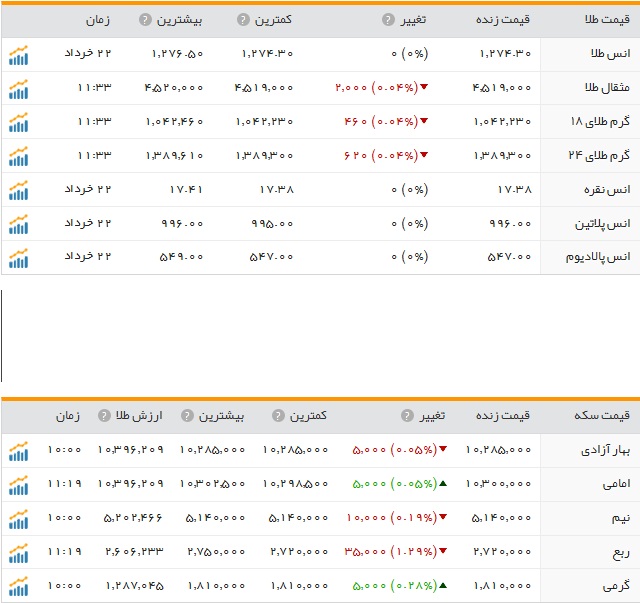Select انس پالادیوم highest value ۵۴۹.۰۰
640x603 pixels.
click(181, 257)
